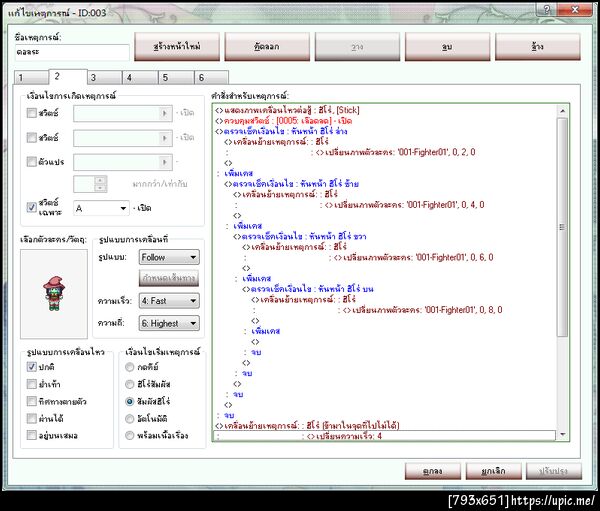600x511 pixels.
Task: Select the line with '001-Fighter01', 0, 8, 0
Action: (x=423, y=310)
